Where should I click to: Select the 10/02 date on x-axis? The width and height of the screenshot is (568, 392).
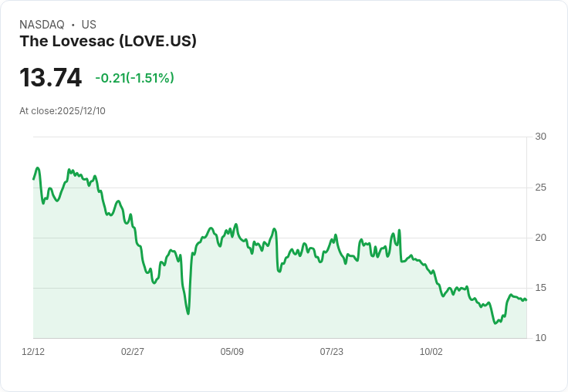pos(431,352)
